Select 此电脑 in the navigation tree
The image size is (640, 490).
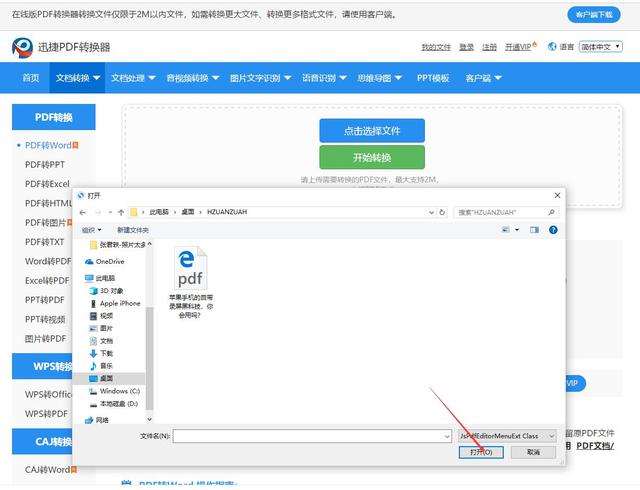coord(100,278)
